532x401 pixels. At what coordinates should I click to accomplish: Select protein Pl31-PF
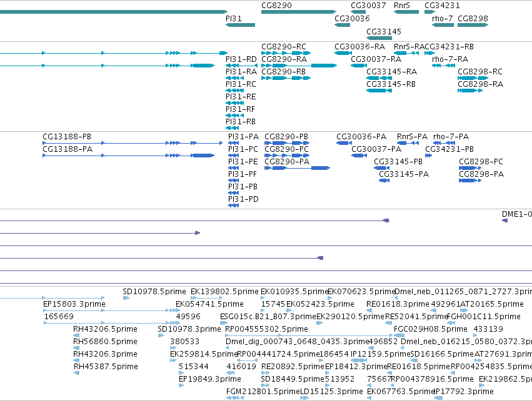pos(233,181)
